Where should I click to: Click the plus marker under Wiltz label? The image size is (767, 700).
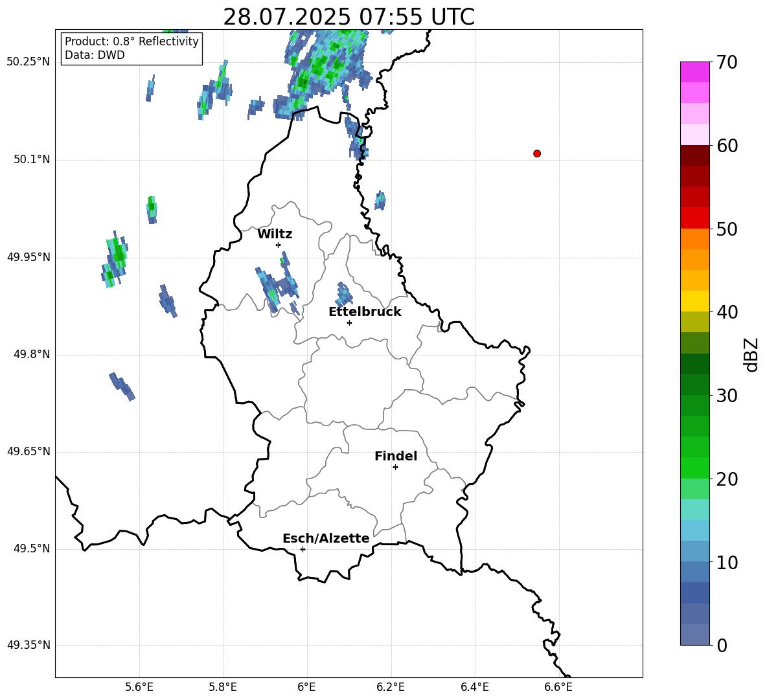pyautogui.click(x=279, y=245)
